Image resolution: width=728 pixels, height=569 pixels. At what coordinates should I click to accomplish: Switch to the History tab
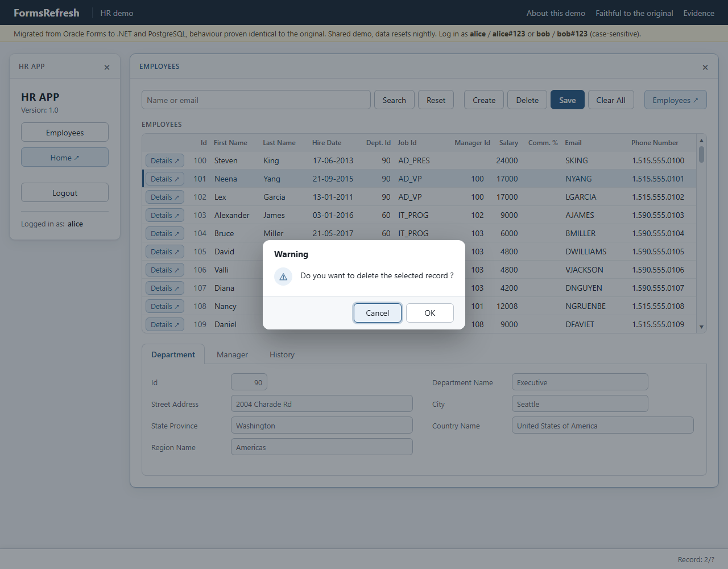click(282, 354)
